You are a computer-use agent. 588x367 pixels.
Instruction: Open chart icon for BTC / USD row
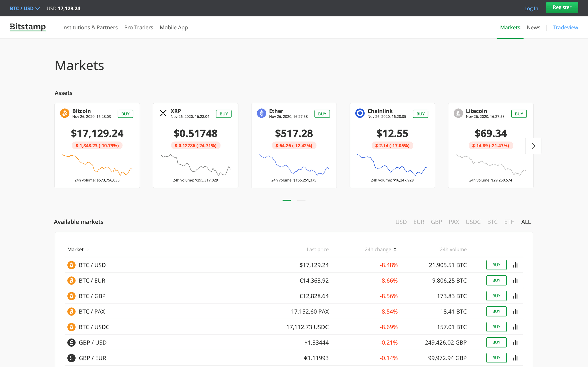tap(515, 265)
